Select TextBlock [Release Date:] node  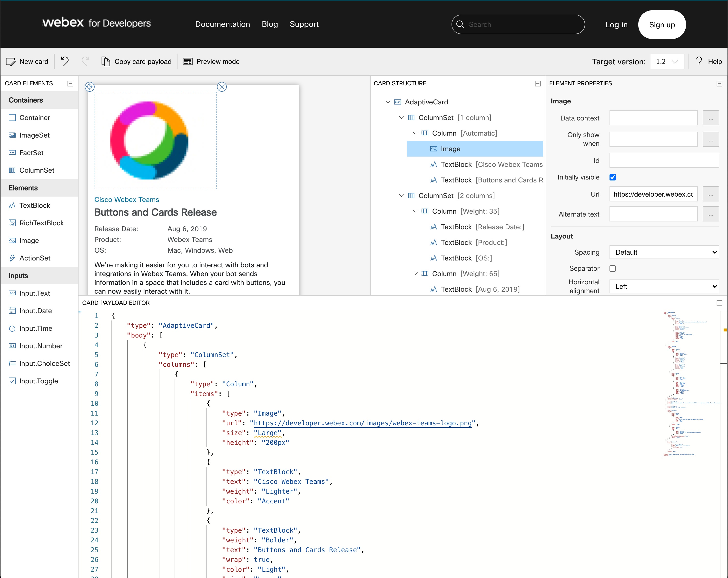[x=477, y=227]
